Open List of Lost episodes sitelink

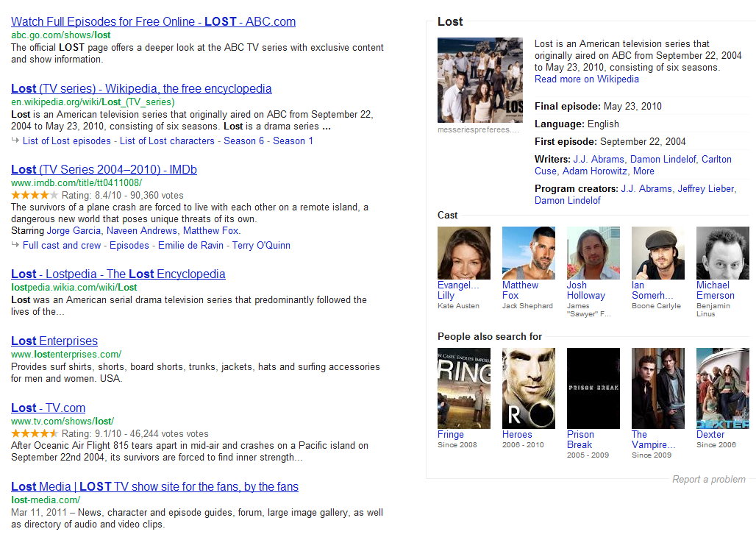(x=66, y=141)
